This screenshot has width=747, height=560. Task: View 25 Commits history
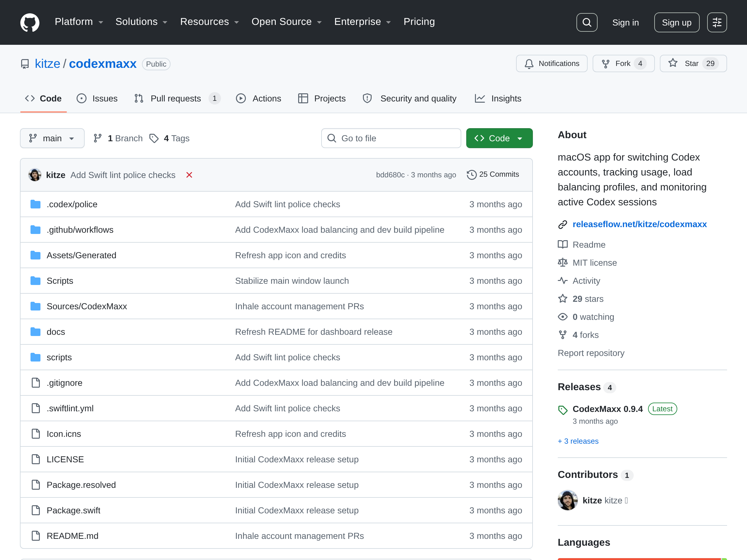[x=493, y=175]
